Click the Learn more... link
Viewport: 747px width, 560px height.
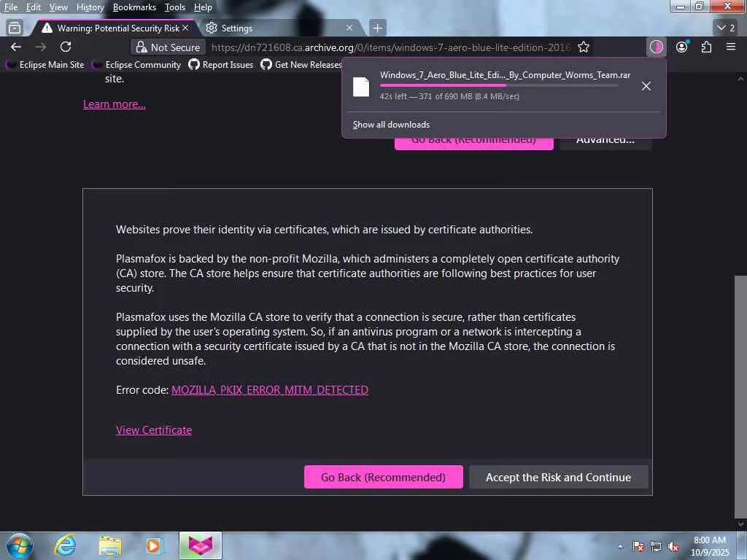click(115, 104)
